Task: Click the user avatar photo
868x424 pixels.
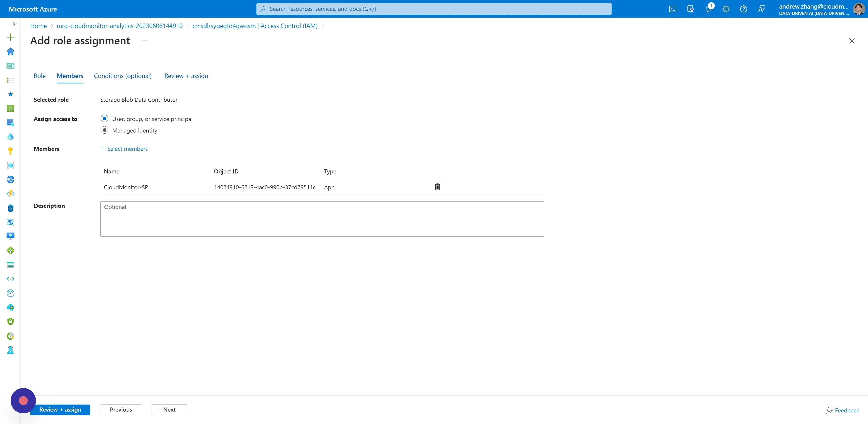Action: coord(859,9)
